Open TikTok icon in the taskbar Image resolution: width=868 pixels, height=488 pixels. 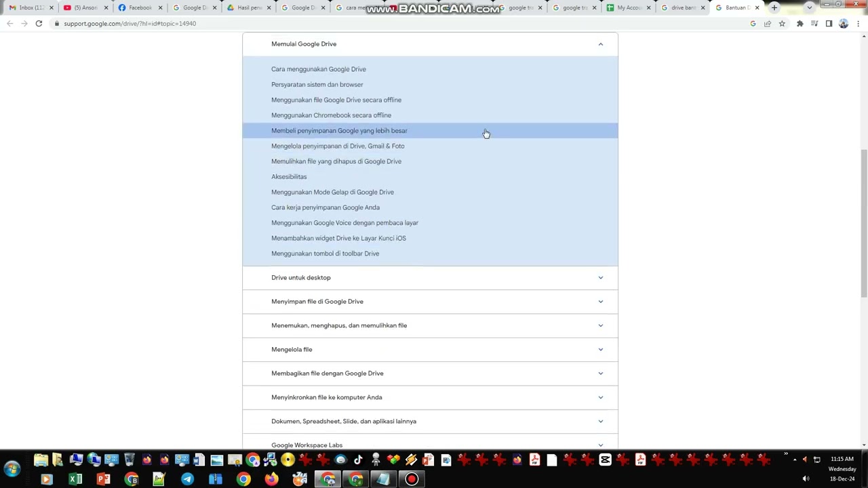[x=358, y=460]
